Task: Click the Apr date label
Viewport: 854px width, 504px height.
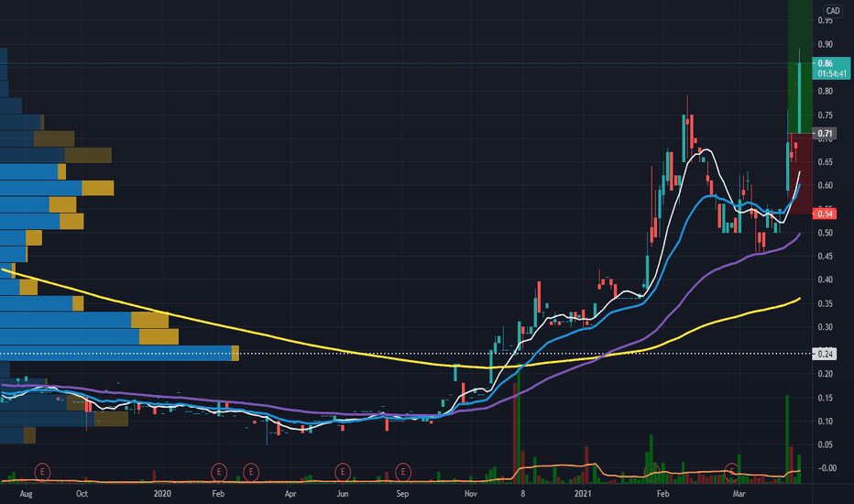Action: click(290, 494)
